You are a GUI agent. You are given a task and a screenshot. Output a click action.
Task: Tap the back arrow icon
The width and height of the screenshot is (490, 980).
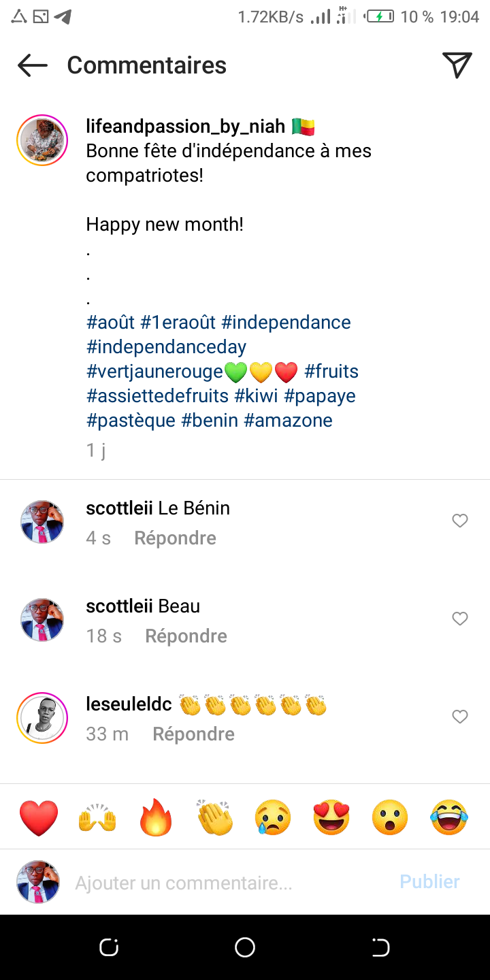(x=33, y=65)
